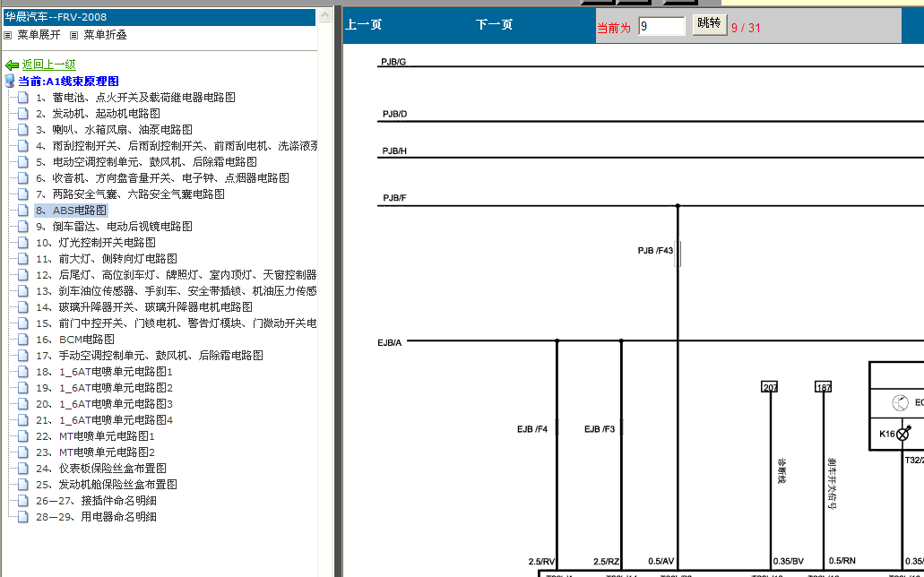Click the page icon beside 22、MT电喷单元电路图1
The height and width of the screenshot is (577, 924).
point(23,436)
